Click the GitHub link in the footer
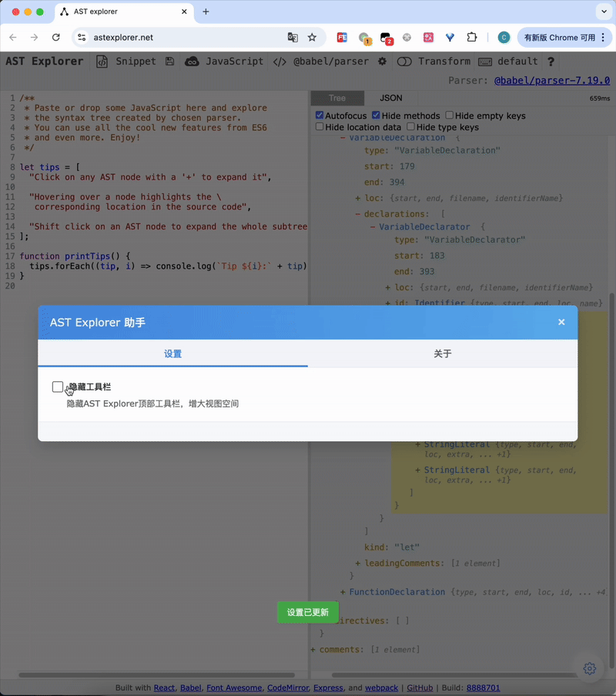Screen dimensions: 616x696 [x=420, y=688]
